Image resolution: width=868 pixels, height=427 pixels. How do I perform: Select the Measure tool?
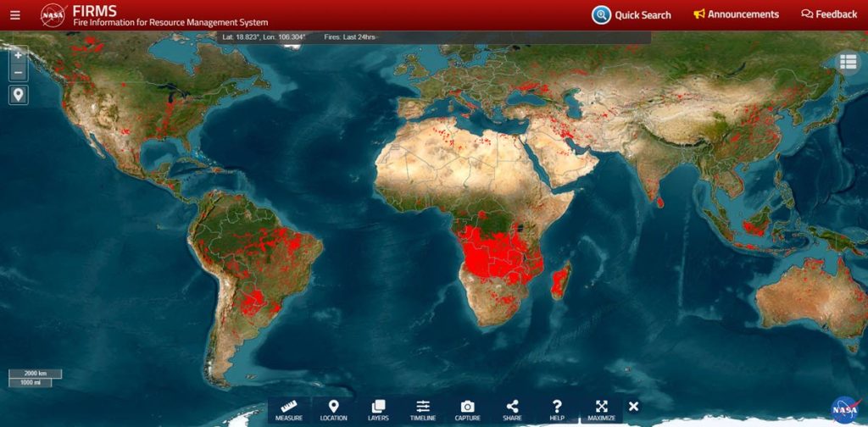coord(289,410)
